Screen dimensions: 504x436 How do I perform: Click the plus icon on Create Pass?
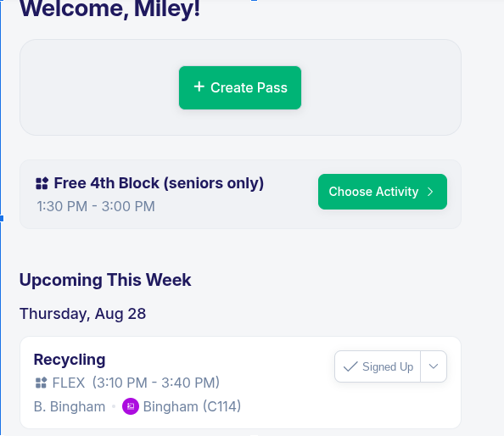(199, 87)
